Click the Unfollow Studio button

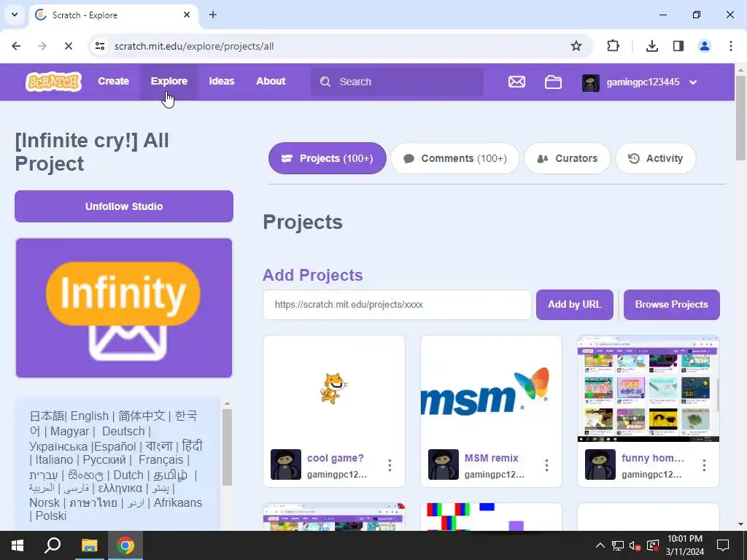tap(124, 206)
